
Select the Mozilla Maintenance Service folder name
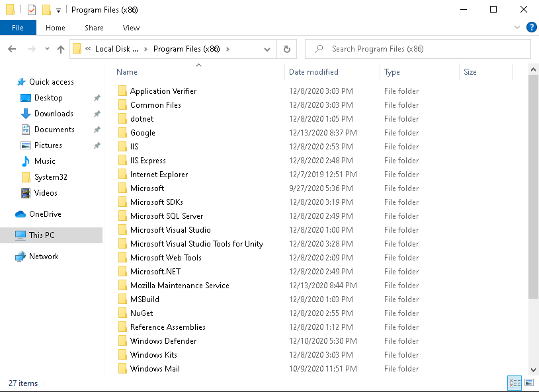[x=179, y=285]
